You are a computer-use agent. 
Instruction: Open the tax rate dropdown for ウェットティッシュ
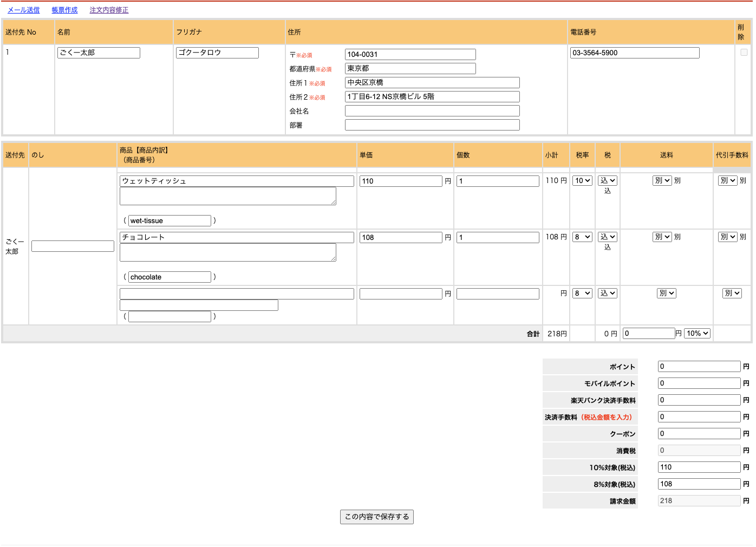[x=582, y=180]
